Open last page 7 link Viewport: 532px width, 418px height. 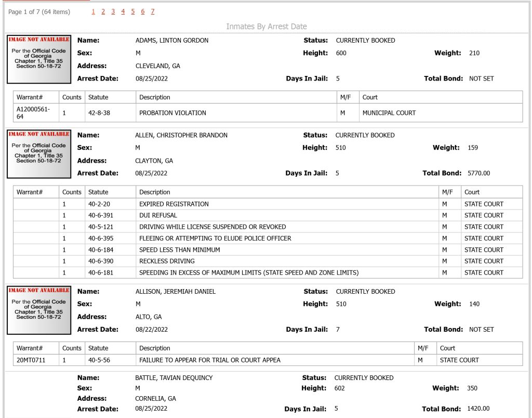click(153, 12)
